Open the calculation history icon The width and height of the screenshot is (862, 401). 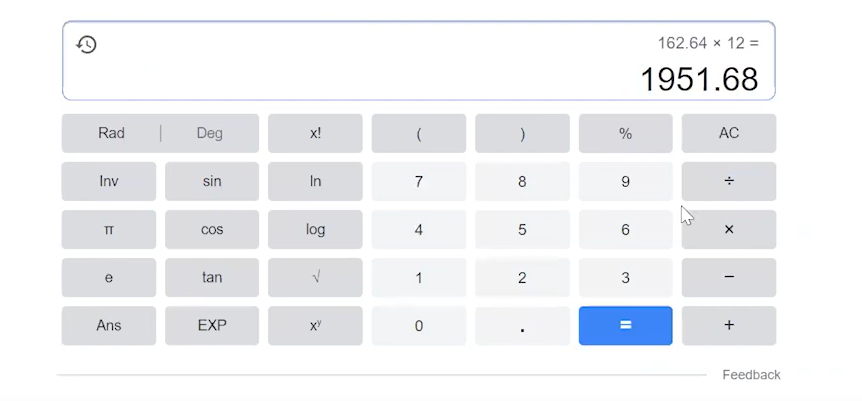[86, 45]
